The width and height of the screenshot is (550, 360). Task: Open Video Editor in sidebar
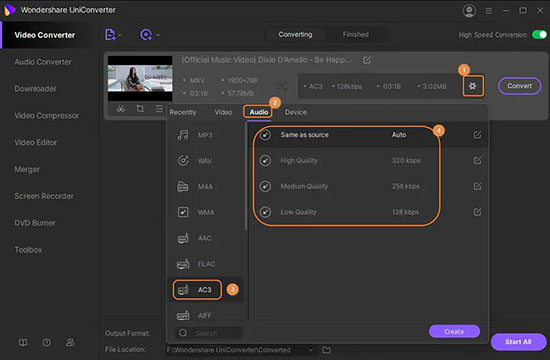point(36,142)
